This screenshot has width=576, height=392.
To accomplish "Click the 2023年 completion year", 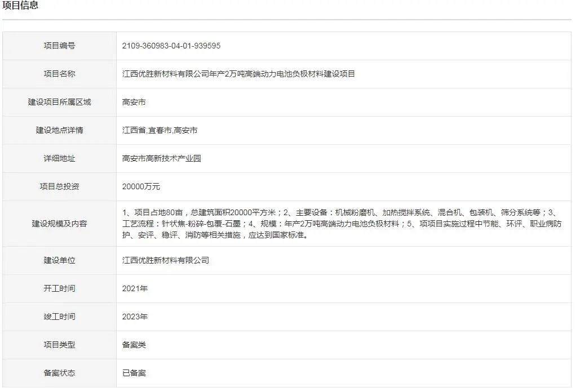I will click(x=135, y=317).
